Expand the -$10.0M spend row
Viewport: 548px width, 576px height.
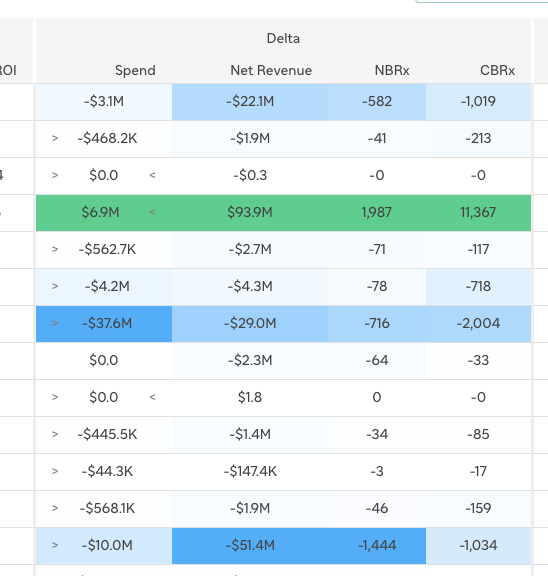55,545
